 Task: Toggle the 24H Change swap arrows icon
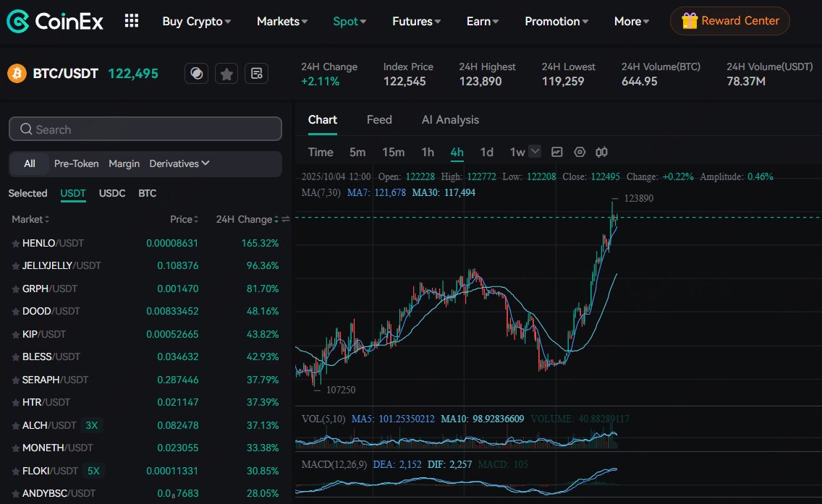coord(286,220)
